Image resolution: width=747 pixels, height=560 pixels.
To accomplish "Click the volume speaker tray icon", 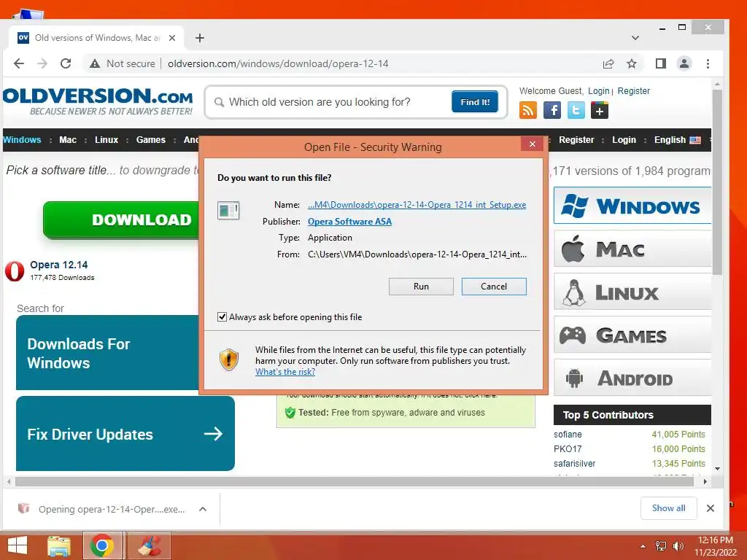I will (x=678, y=546).
